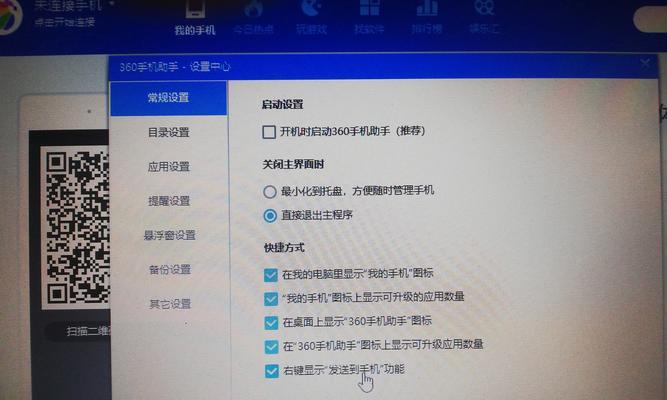Uncheck 在"360手机助手"图标上显示可升级应用数量

point(271,347)
